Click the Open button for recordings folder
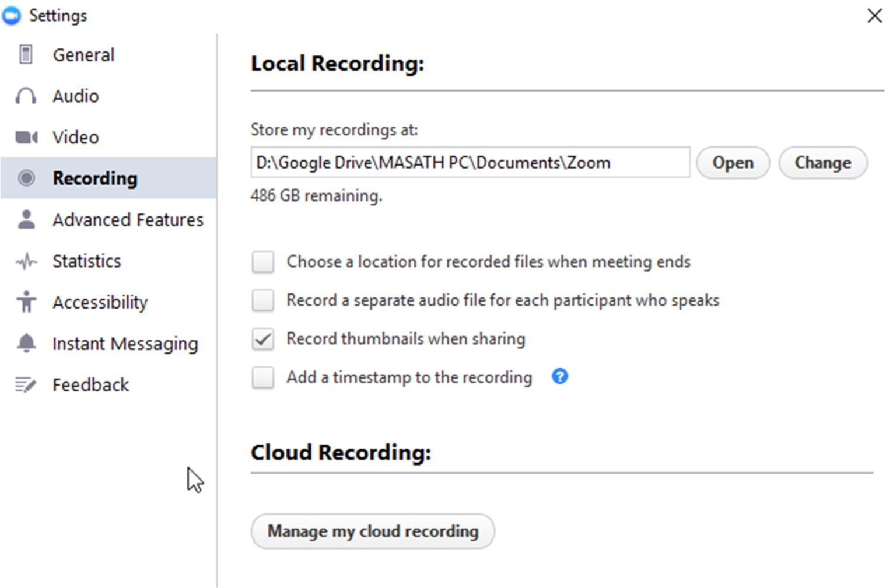The width and height of the screenshot is (896, 588). coord(733,163)
